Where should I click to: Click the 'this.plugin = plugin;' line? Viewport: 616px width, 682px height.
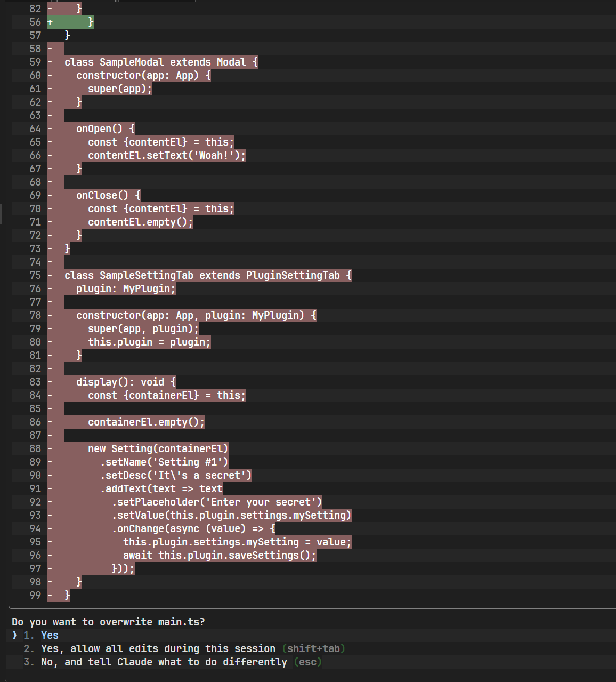(x=149, y=342)
